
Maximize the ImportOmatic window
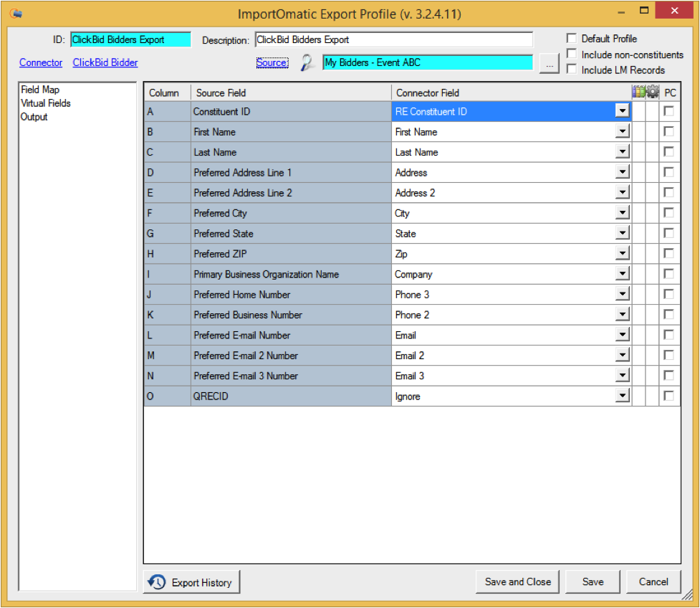coord(644,11)
